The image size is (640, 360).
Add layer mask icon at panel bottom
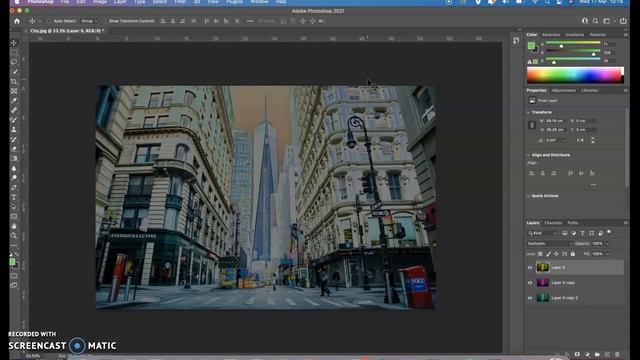pos(577,354)
